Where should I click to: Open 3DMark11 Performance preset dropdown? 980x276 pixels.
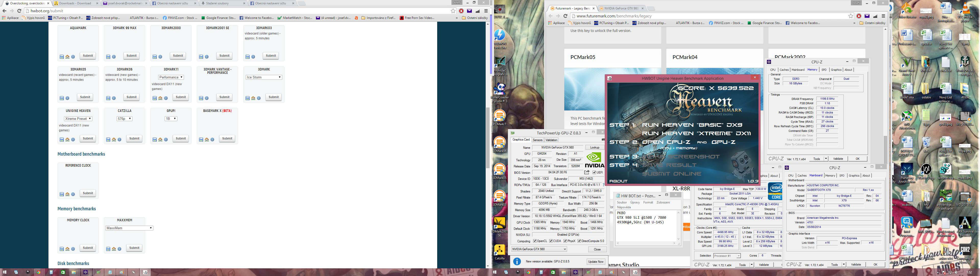point(171,77)
